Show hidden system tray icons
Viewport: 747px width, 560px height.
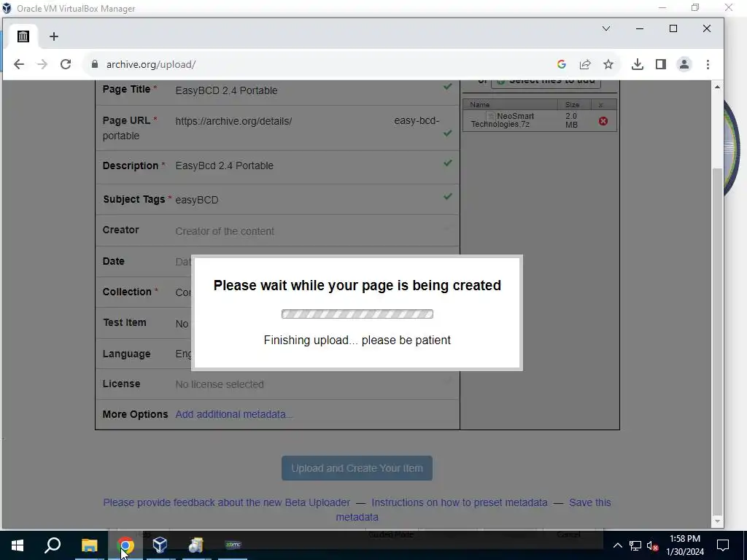[617, 545]
